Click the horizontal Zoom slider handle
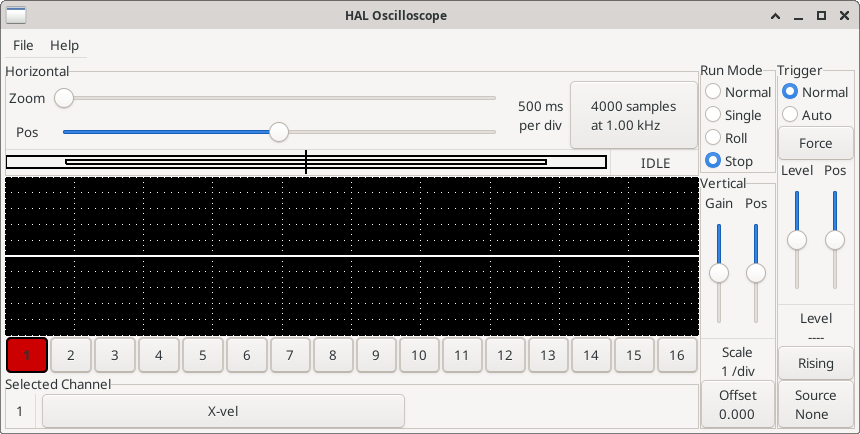This screenshot has width=860, height=434. (64, 98)
